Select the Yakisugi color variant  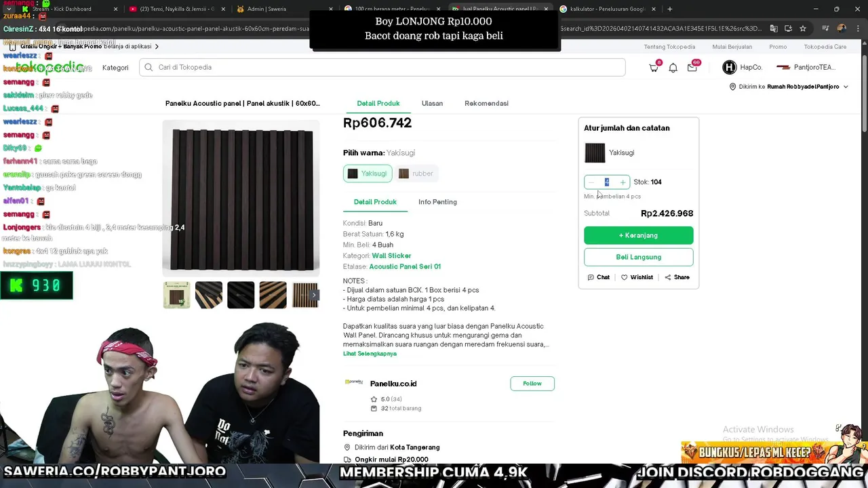coord(368,174)
